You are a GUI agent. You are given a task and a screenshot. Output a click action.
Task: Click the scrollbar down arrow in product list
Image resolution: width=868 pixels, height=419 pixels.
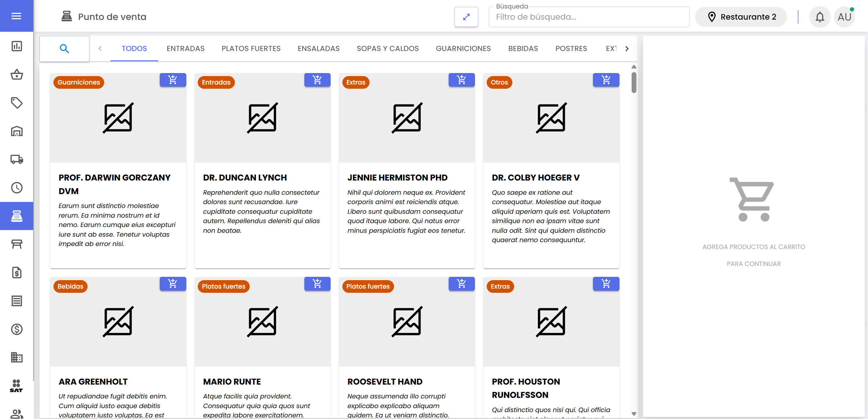click(x=634, y=414)
